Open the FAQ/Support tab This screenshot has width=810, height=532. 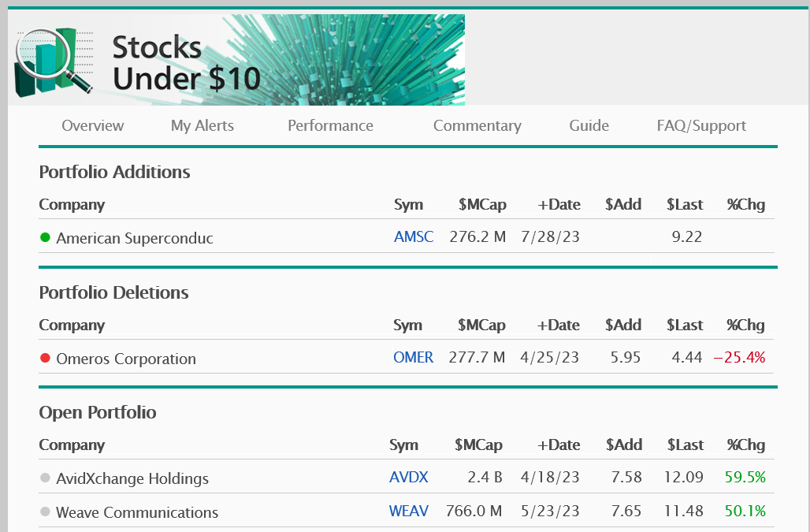701,125
